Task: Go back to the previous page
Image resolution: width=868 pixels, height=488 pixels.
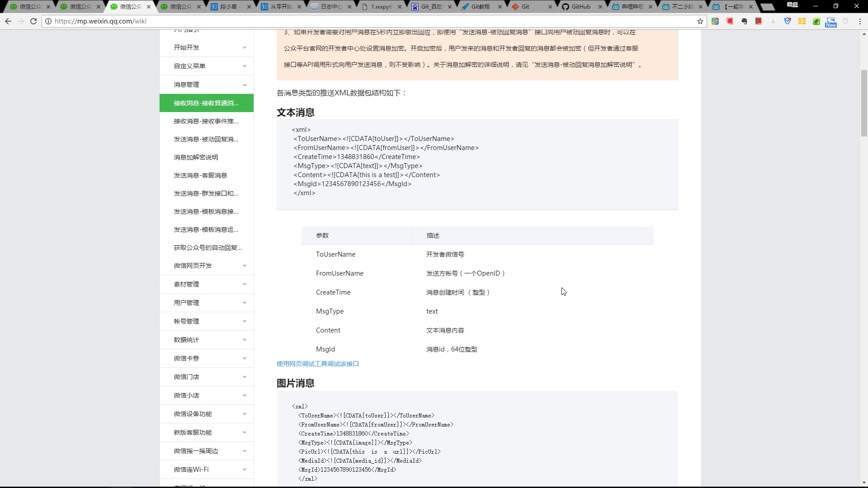Action: pos(8,21)
